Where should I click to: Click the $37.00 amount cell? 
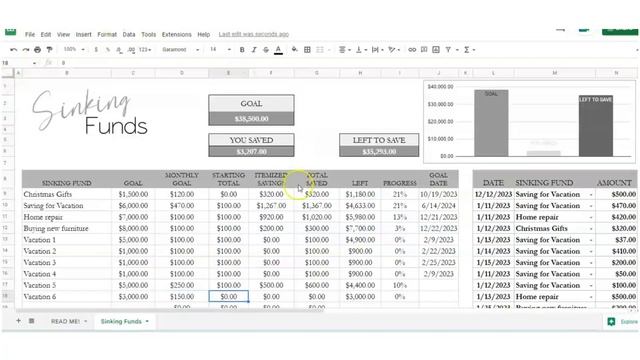(616, 240)
